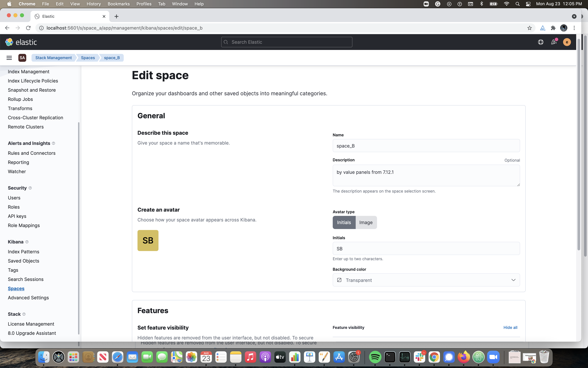
Task: Click the Name input field
Action: point(426,146)
